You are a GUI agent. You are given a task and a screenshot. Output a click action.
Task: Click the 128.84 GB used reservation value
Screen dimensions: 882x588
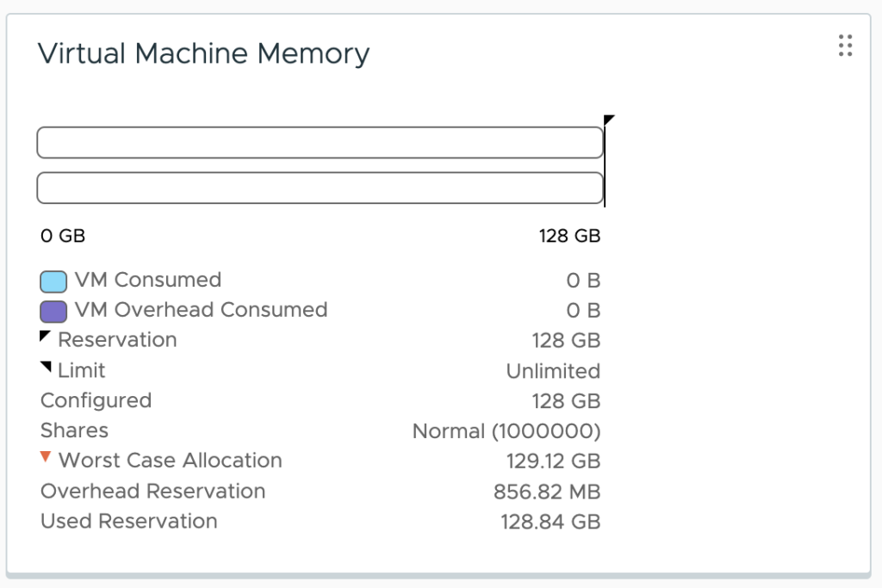550,522
